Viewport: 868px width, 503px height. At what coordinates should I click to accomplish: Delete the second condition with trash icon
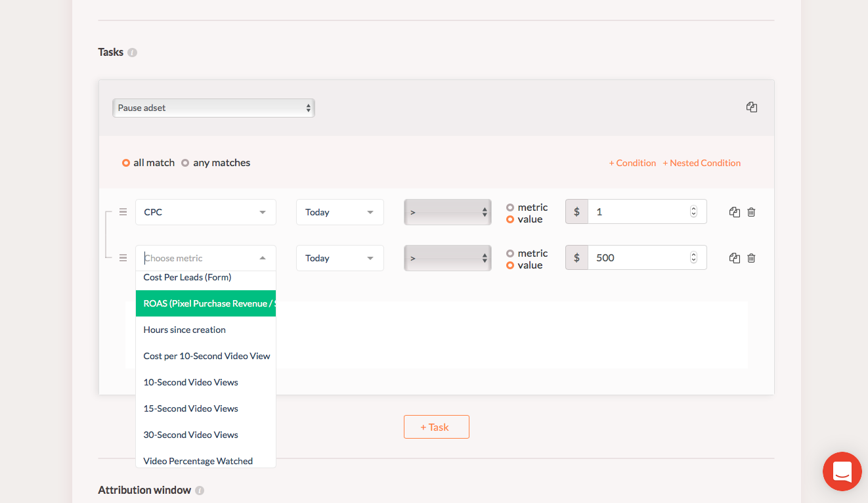752,258
